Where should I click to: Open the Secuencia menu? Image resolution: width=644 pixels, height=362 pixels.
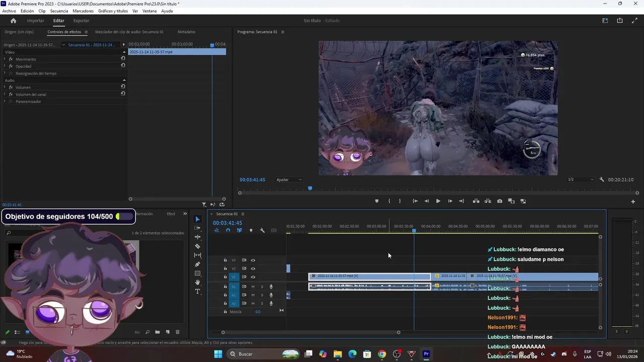(59, 11)
